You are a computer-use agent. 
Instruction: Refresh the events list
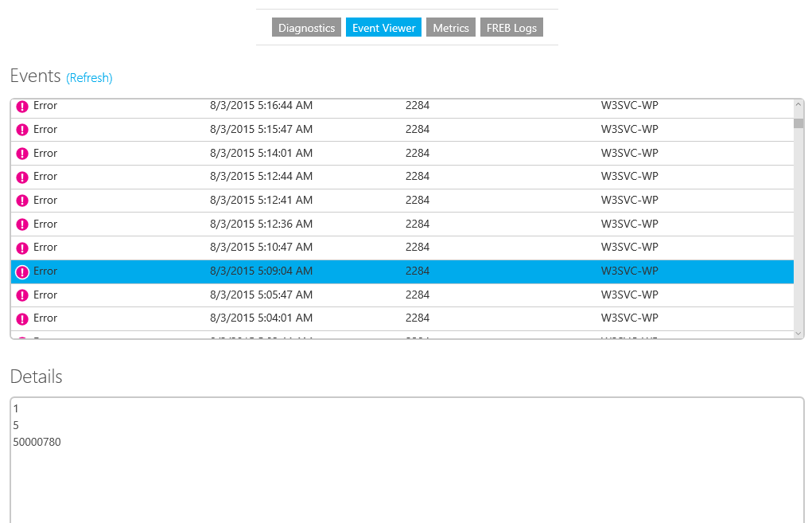pyautogui.click(x=89, y=78)
